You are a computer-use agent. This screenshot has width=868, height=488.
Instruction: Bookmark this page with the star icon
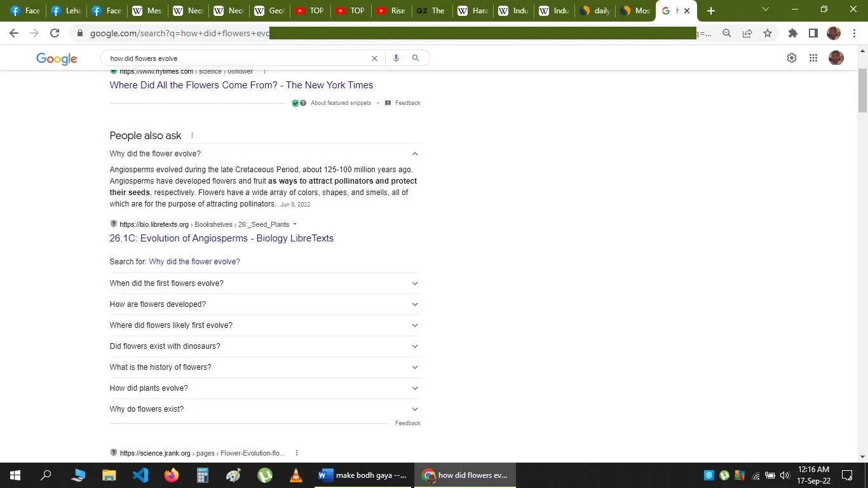click(x=768, y=33)
